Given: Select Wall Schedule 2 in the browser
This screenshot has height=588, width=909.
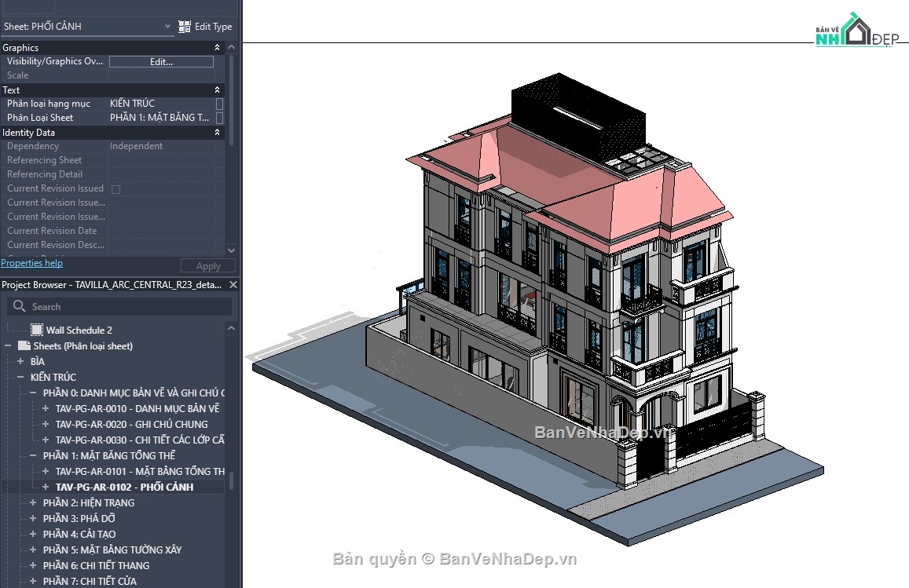Looking at the screenshot, I should coord(79,331).
